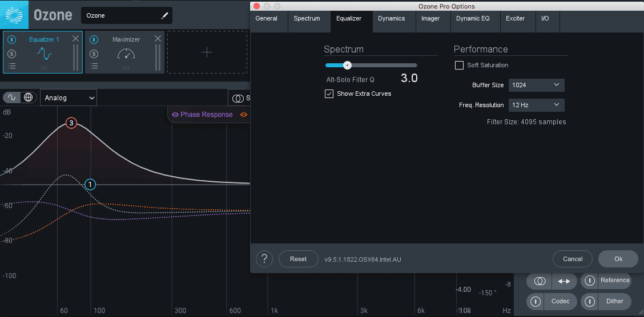The image size is (644, 317).
Task: Toggle the Dither power icon
Action: [x=589, y=302]
